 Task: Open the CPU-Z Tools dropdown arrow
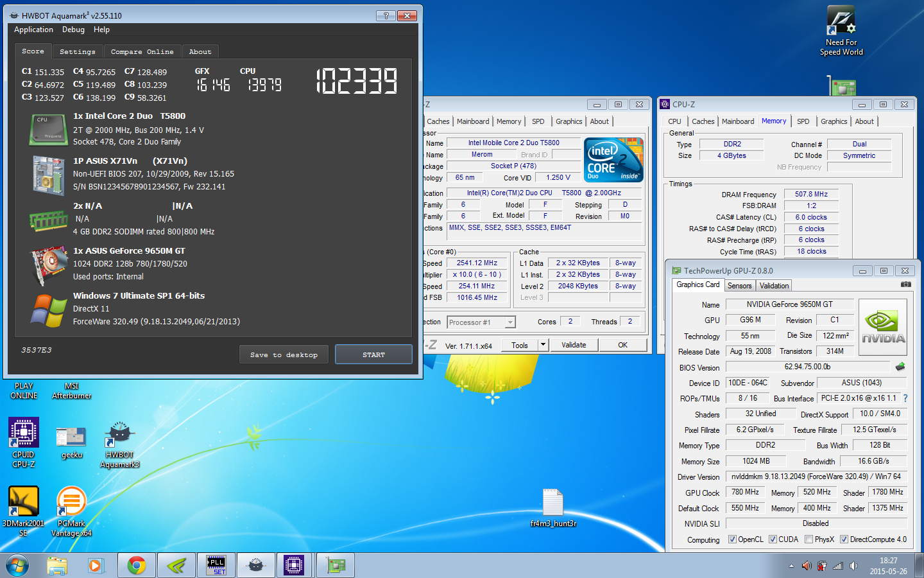pyautogui.click(x=543, y=345)
